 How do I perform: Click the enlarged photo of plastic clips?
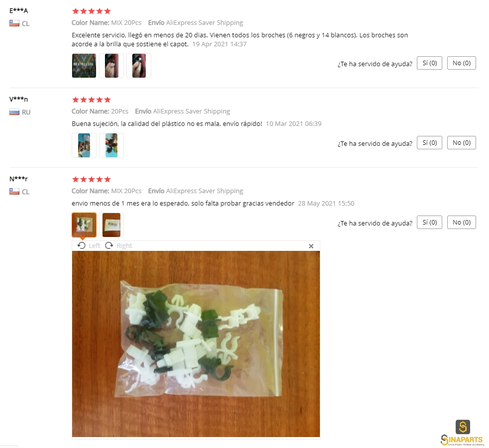(x=196, y=344)
